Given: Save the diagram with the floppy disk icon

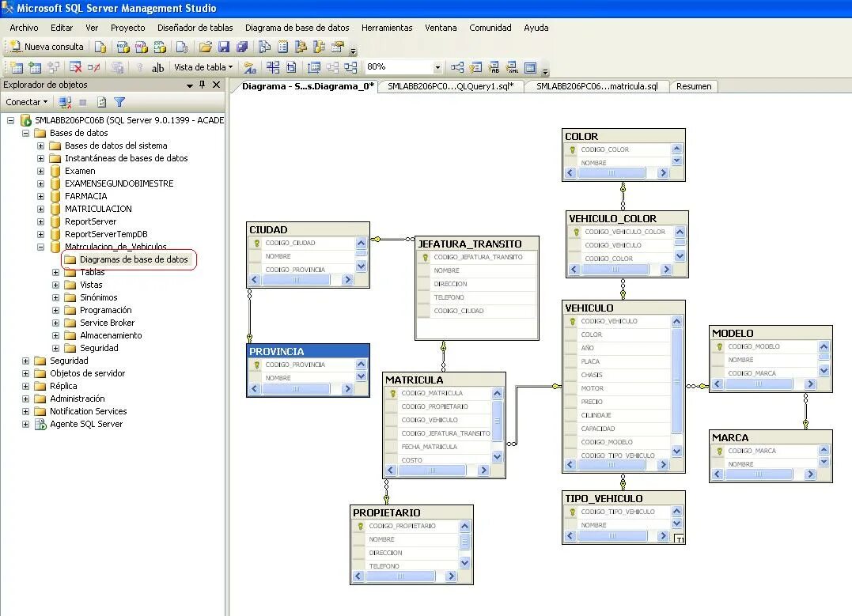Looking at the screenshot, I should pos(223,47).
